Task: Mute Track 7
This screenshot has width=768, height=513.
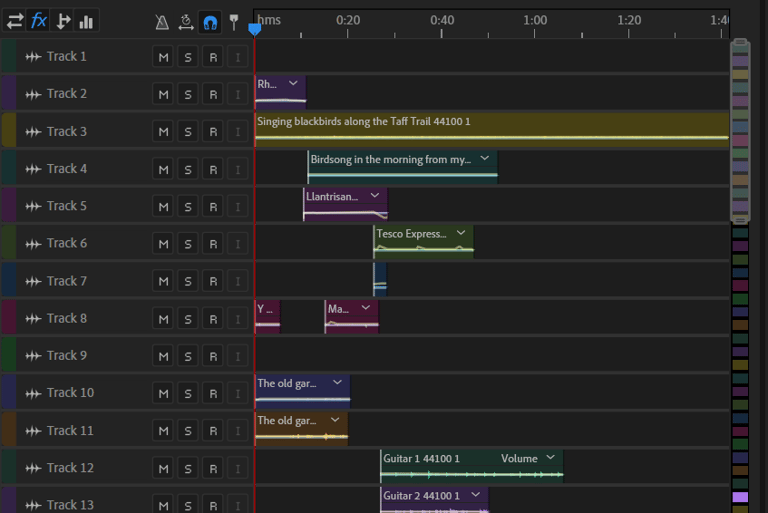Action: click(x=163, y=281)
